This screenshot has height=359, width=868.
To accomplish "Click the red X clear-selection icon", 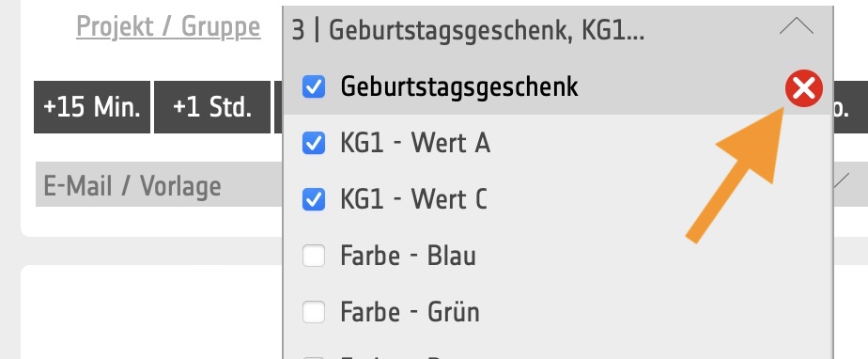I will tap(804, 88).
